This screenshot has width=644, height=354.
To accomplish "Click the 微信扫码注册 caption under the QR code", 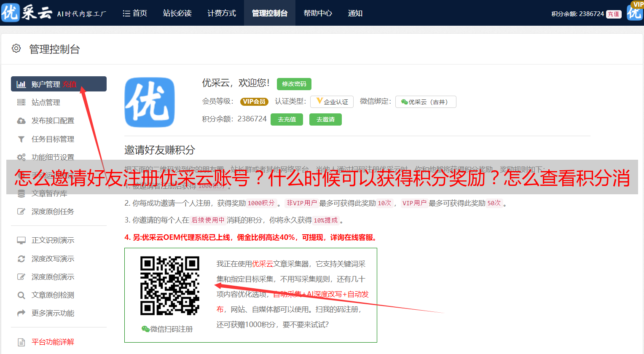I will coord(167,329).
